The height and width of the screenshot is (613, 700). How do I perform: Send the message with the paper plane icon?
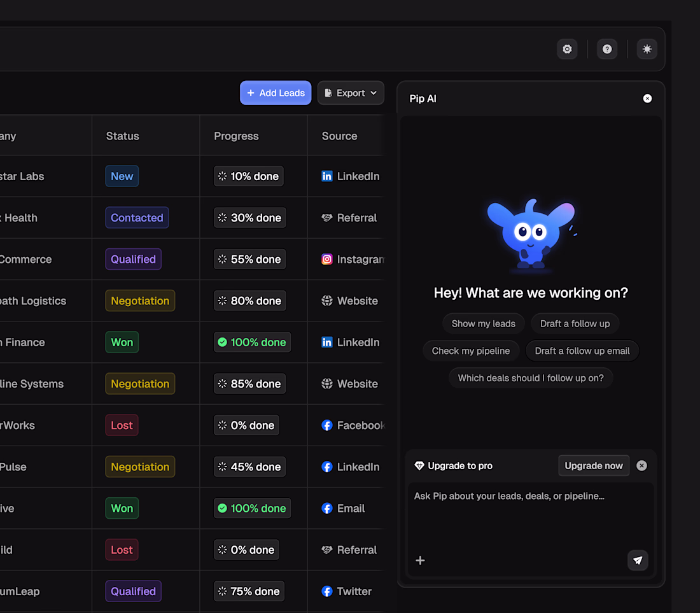coord(638,560)
